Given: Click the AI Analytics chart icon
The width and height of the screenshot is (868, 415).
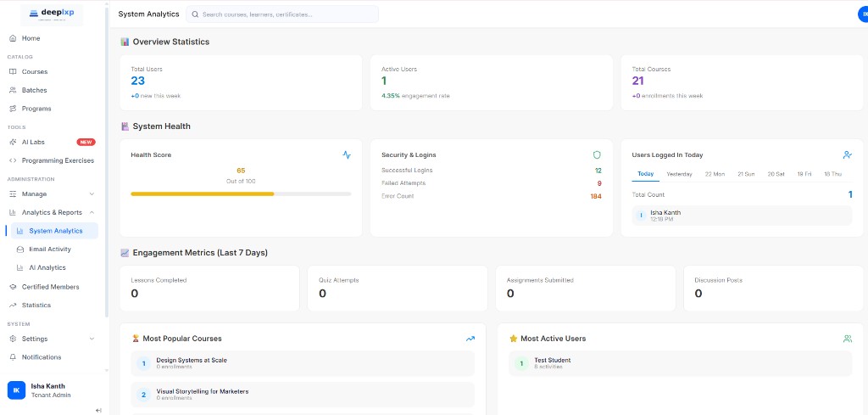Looking at the screenshot, I should (x=20, y=267).
